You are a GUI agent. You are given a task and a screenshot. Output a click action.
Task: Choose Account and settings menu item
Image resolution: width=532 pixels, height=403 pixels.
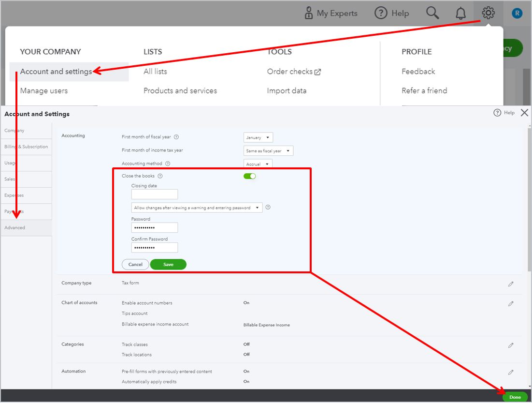click(x=56, y=72)
